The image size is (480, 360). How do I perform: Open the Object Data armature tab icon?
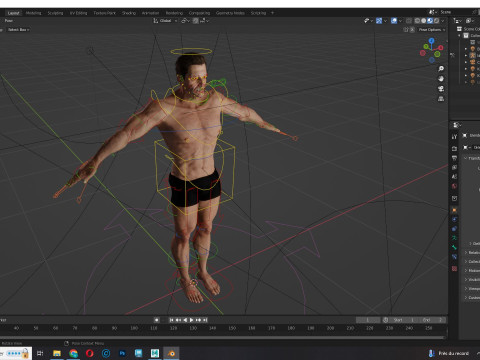point(454,238)
